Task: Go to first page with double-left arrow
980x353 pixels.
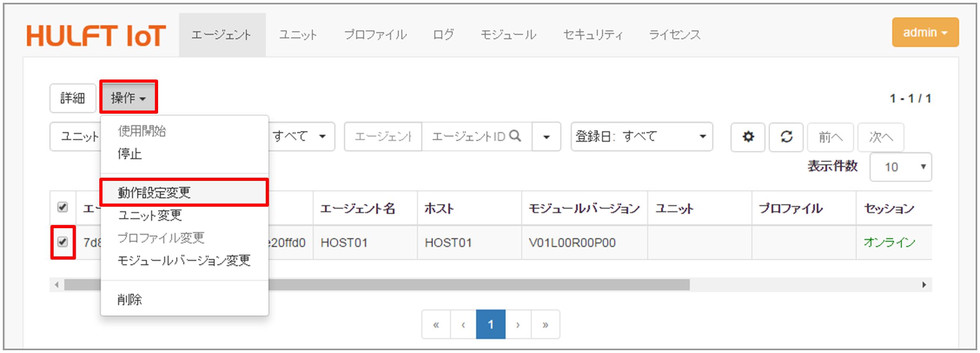Action: tap(436, 325)
